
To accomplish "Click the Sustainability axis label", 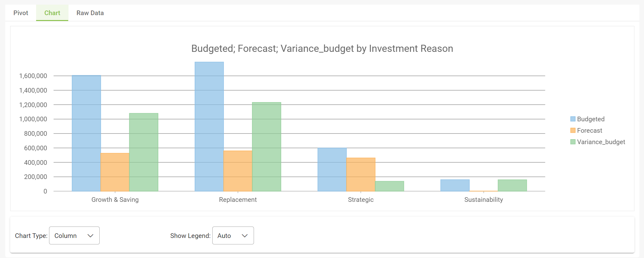I will [483, 200].
